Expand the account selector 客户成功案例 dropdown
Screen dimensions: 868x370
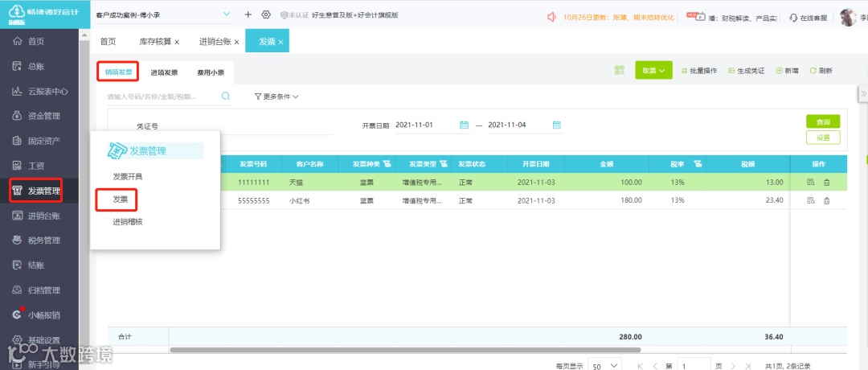(x=227, y=15)
